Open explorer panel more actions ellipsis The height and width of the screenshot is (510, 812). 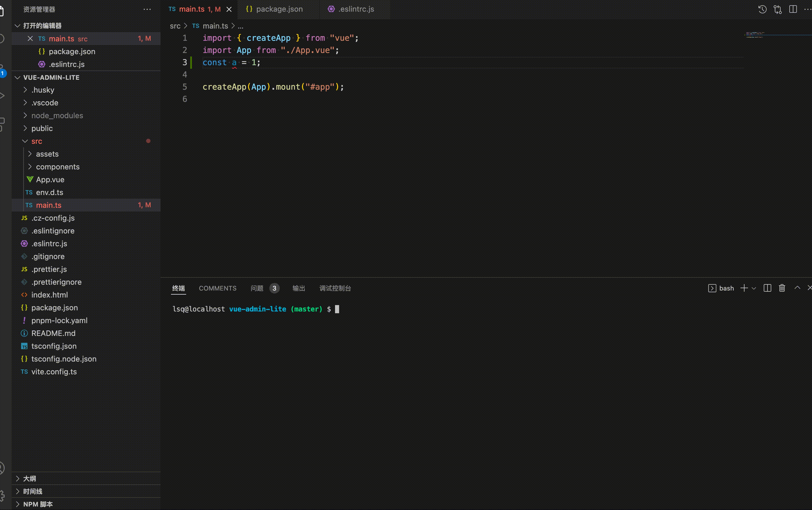[x=147, y=9]
